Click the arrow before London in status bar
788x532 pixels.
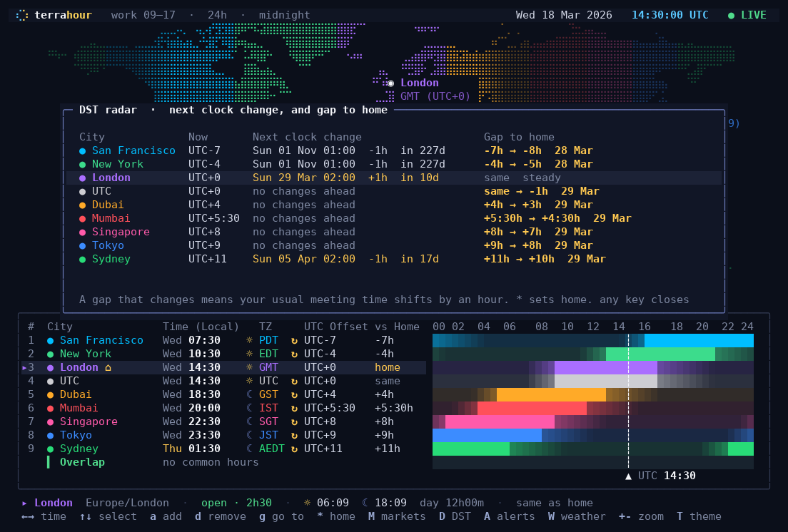coord(24,503)
